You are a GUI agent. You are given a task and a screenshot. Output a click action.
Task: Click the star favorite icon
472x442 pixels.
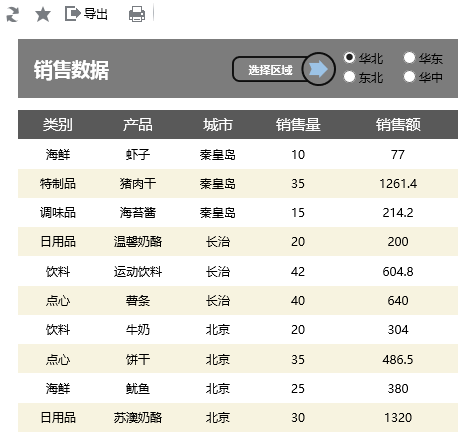tap(43, 14)
